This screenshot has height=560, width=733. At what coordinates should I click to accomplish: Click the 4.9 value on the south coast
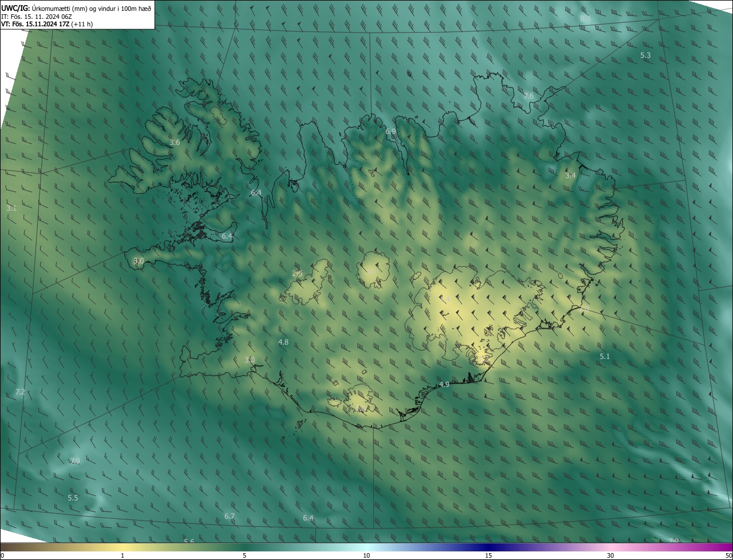[444, 385]
